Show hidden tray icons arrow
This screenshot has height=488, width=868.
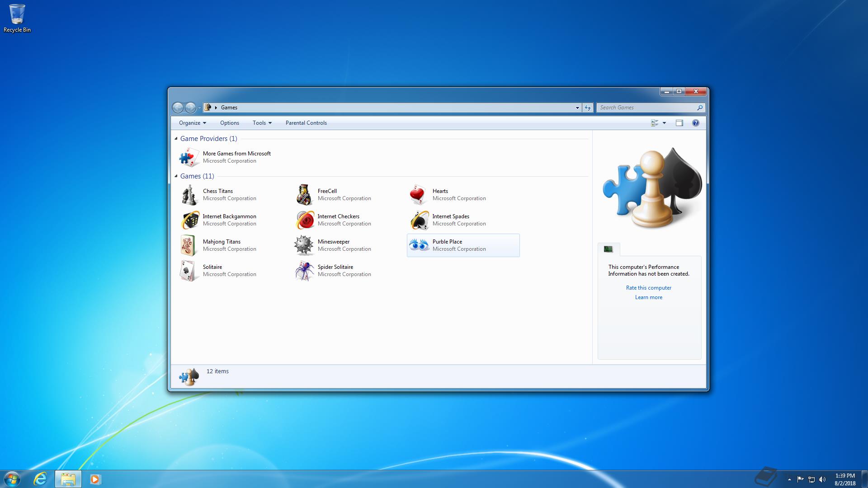[x=789, y=479]
